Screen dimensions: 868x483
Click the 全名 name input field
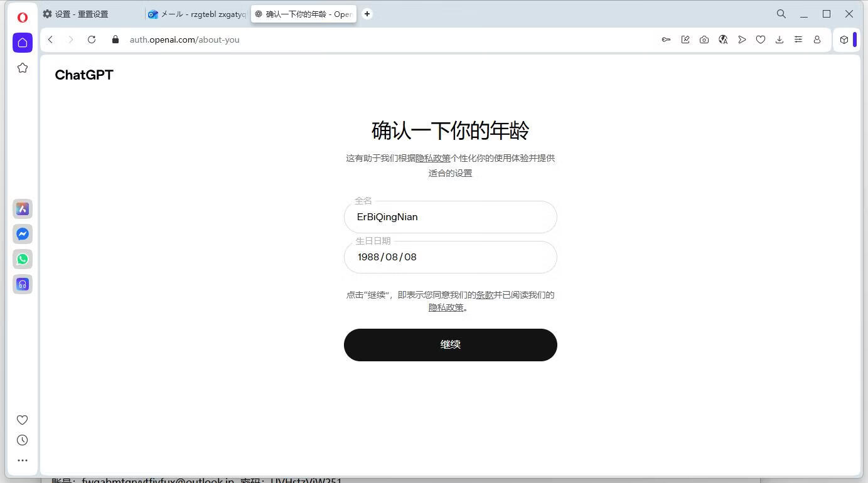[x=450, y=217]
